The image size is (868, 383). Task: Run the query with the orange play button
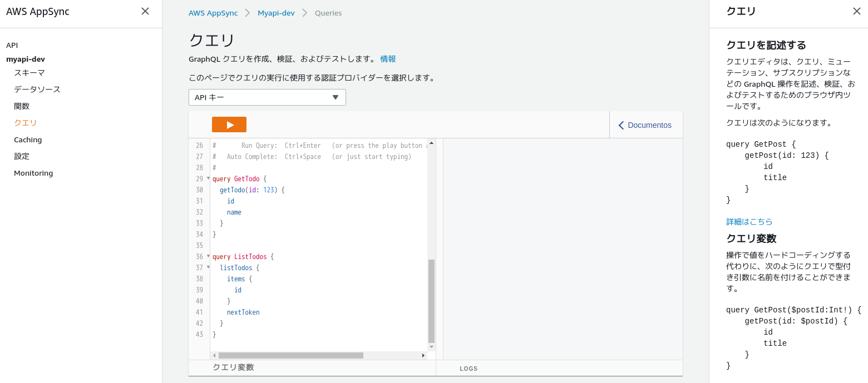229,125
